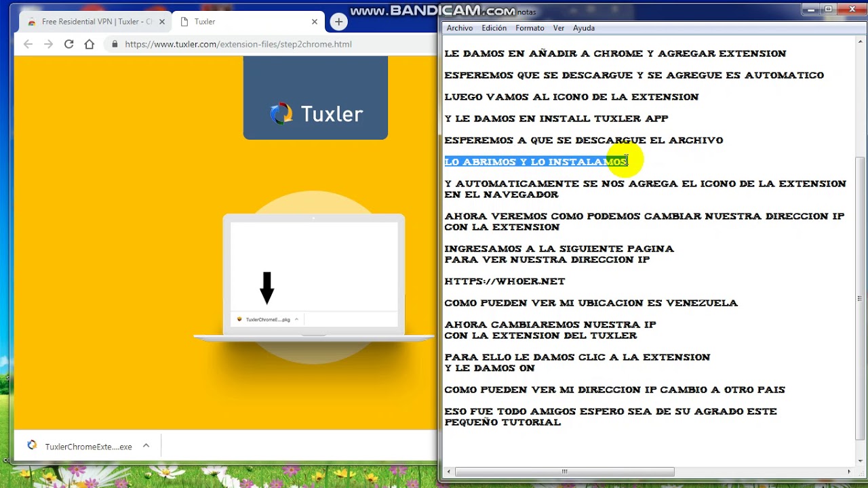The width and height of the screenshot is (868, 488).
Task: Open Notepad Ayuda menu
Action: [x=584, y=28]
